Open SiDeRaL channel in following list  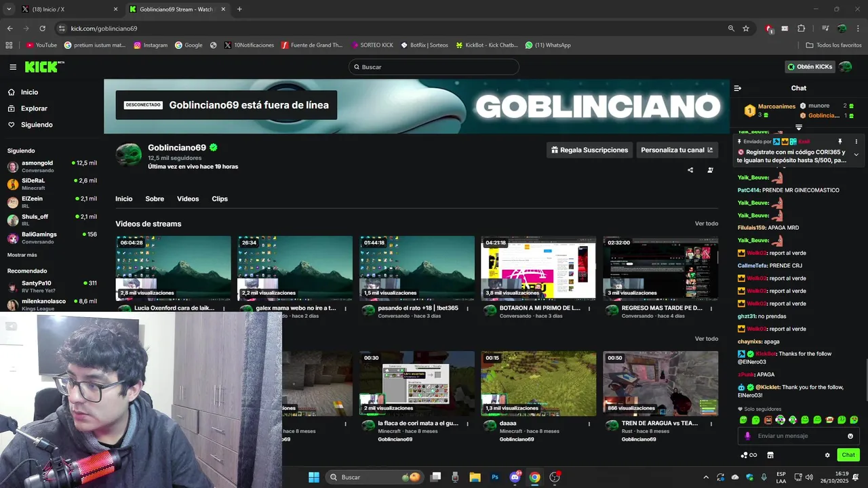(x=52, y=184)
